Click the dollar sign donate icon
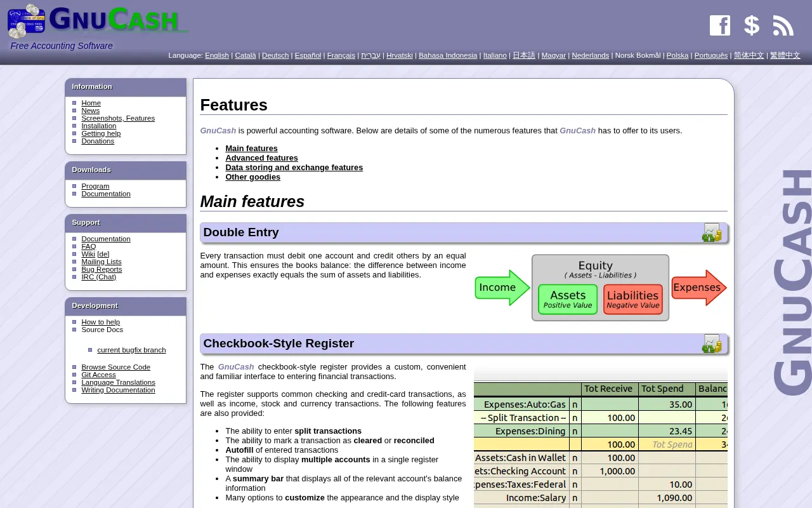The width and height of the screenshot is (812, 508). pyautogui.click(x=752, y=25)
